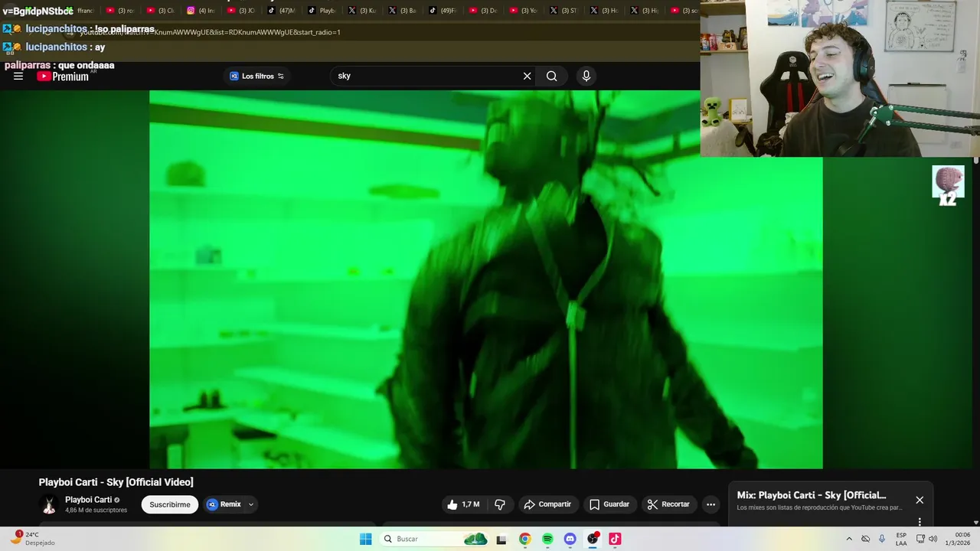Start voice search with the microphone

(x=586, y=76)
